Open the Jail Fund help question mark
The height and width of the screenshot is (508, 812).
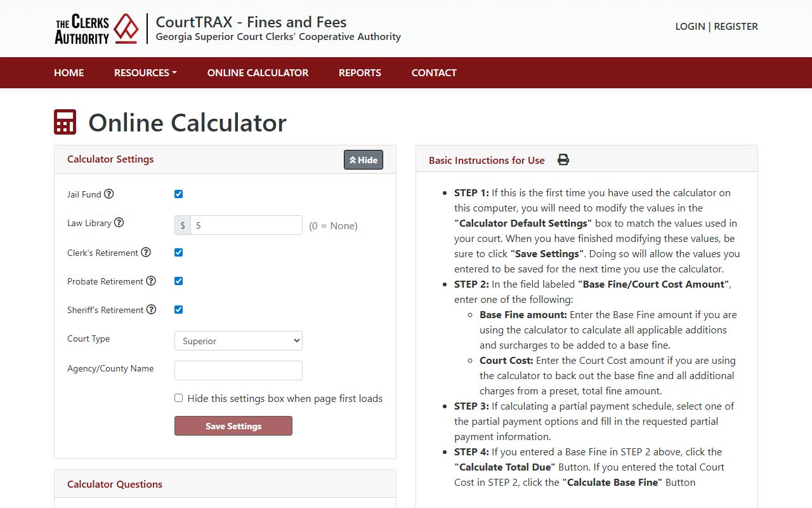pyautogui.click(x=109, y=194)
